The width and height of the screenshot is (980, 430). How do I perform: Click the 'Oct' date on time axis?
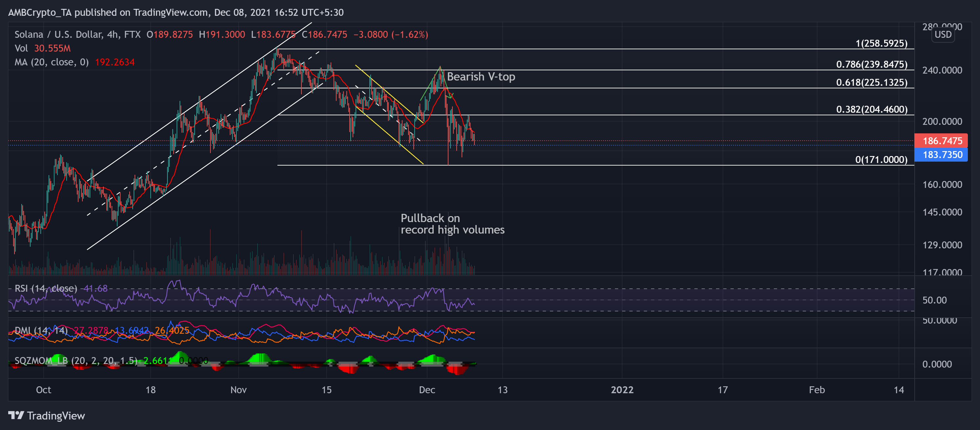tap(43, 390)
